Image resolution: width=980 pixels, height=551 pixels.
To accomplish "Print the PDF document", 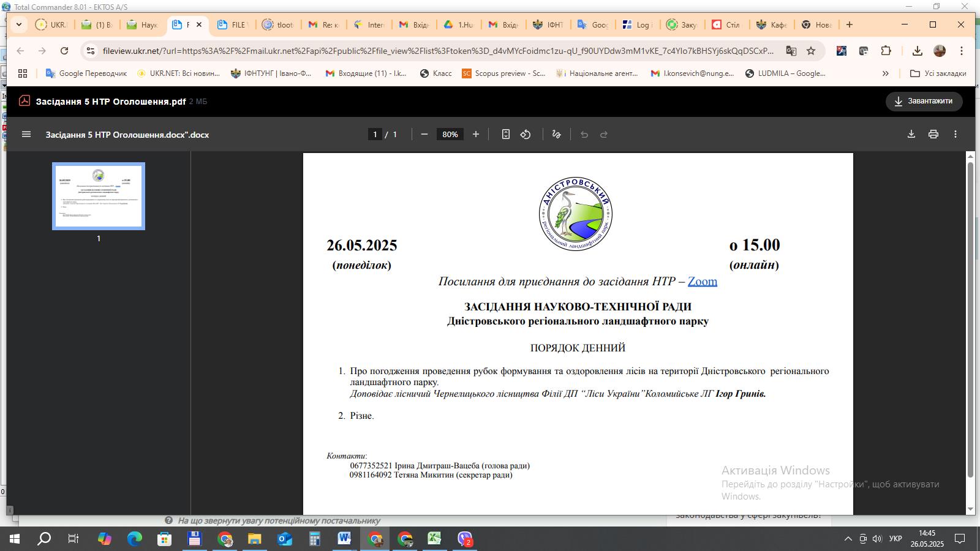I will [933, 135].
